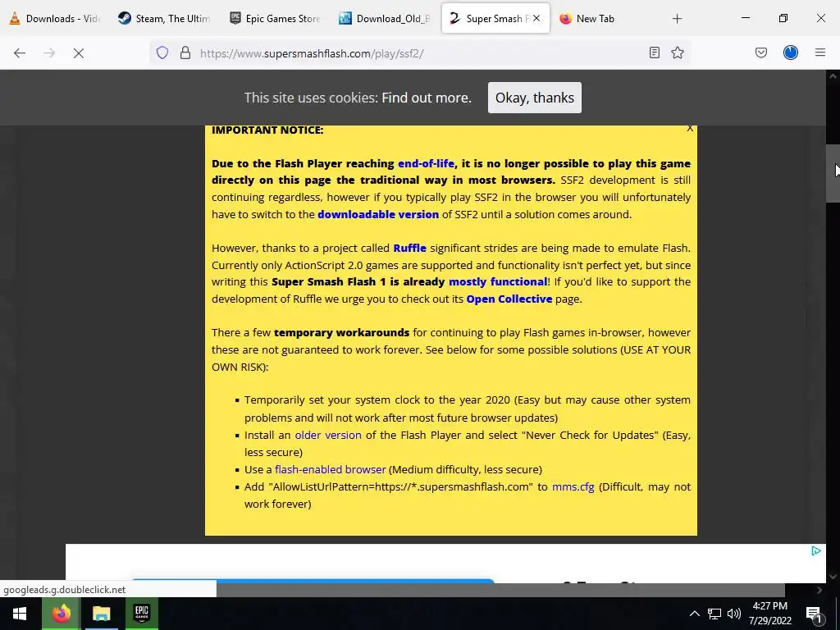The height and width of the screenshot is (630, 840).
Task: Close the Super Smash Flash tab
Action: (x=536, y=18)
